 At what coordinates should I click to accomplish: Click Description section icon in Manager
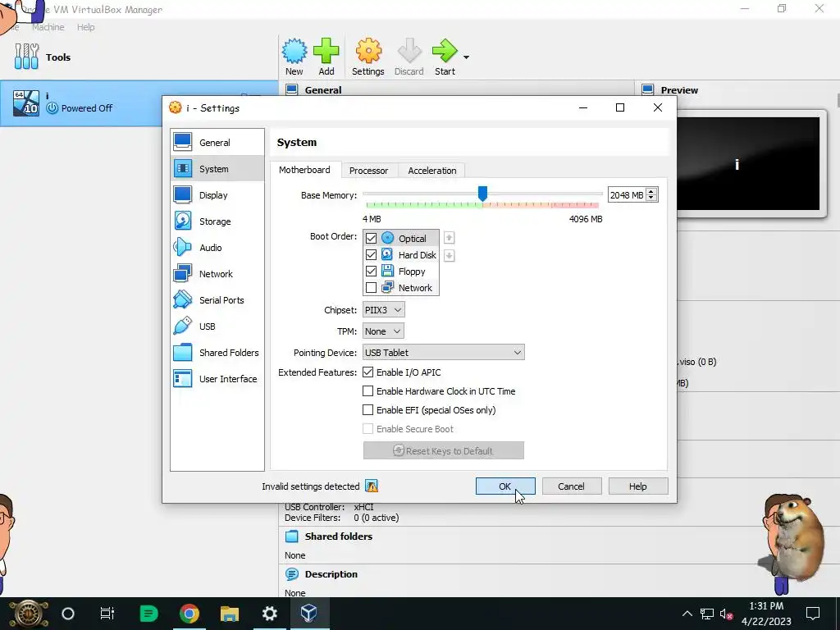[x=291, y=573]
